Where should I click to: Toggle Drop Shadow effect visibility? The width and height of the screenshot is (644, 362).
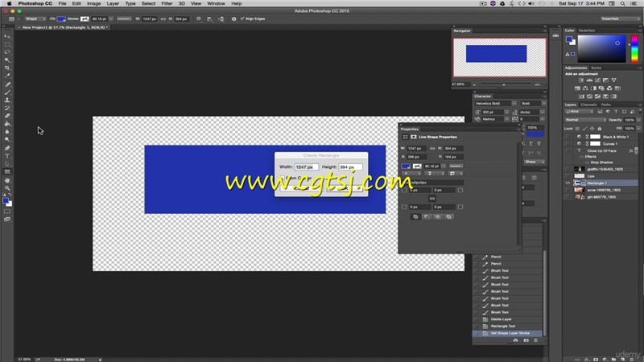pyautogui.click(x=587, y=162)
